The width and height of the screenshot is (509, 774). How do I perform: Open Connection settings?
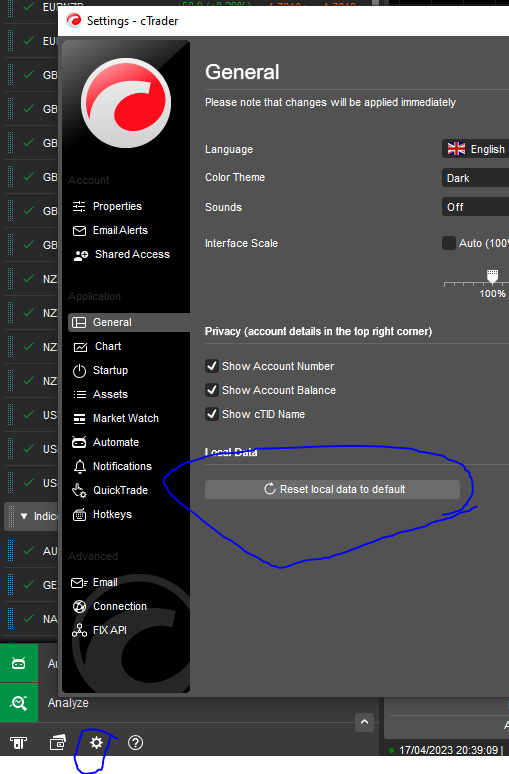[119, 607]
